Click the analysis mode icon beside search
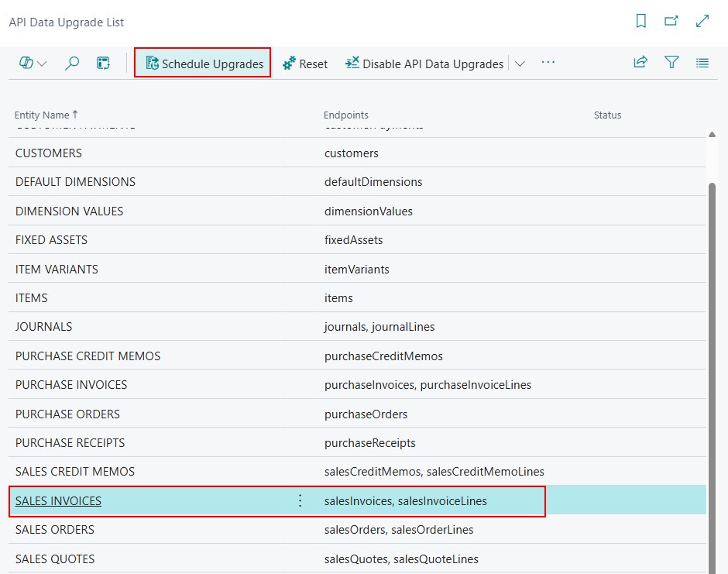The height and width of the screenshot is (574, 728). pos(103,63)
